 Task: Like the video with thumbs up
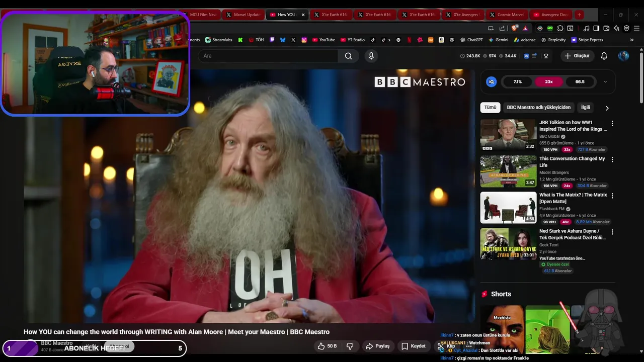(x=327, y=346)
